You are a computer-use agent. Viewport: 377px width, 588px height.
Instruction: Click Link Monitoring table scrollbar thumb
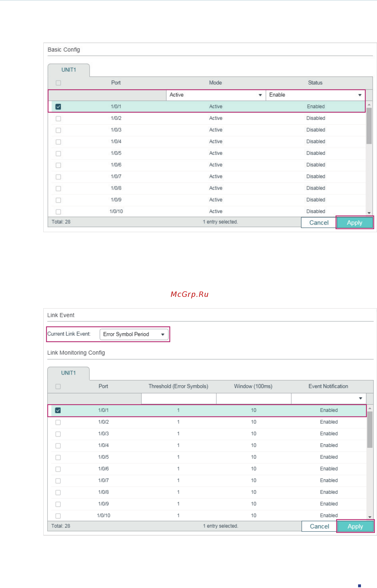(370, 430)
